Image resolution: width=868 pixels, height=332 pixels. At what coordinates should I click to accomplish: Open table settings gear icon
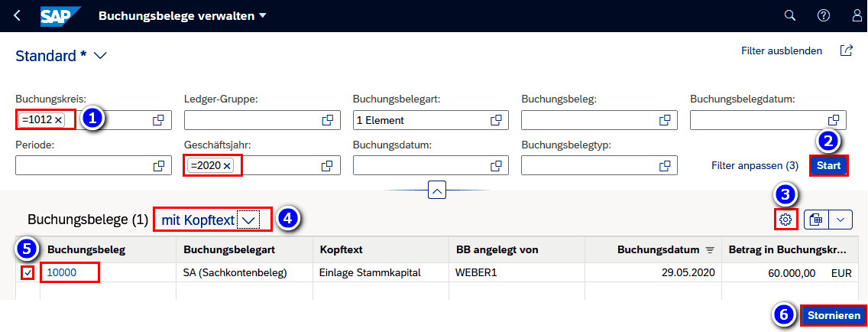click(x=785, y=220)
